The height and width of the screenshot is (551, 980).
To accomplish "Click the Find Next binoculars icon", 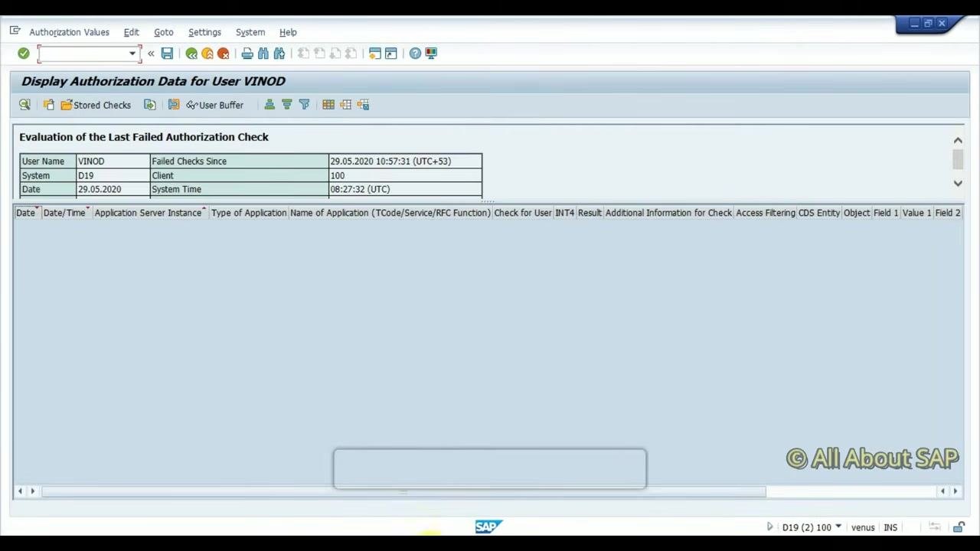I will coord(279,54).
